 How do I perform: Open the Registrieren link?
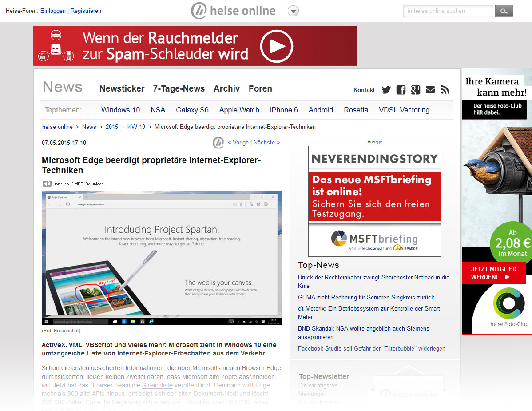point(86,11)
